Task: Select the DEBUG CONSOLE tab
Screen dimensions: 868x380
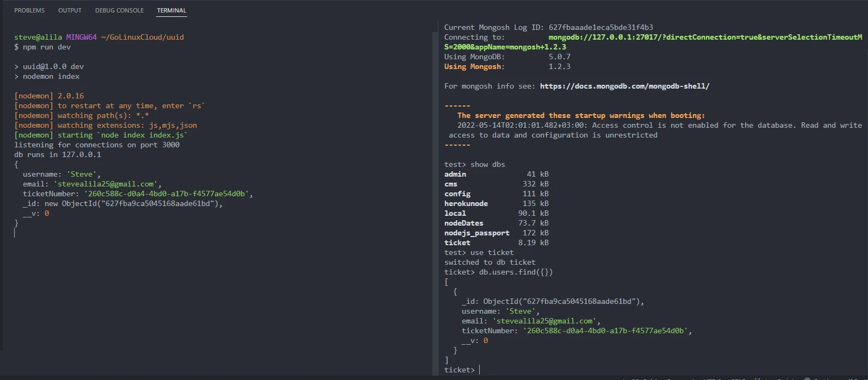Action: (x=119, y=10)
